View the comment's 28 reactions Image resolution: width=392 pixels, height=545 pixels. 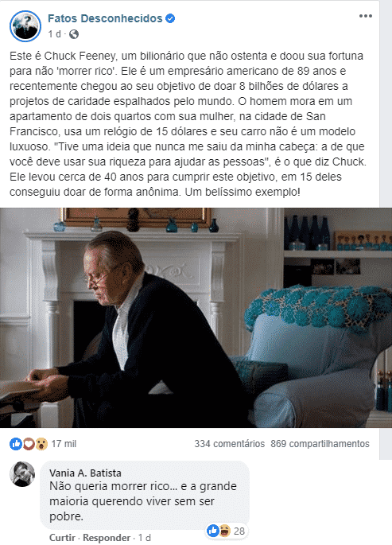pos(239,531)
